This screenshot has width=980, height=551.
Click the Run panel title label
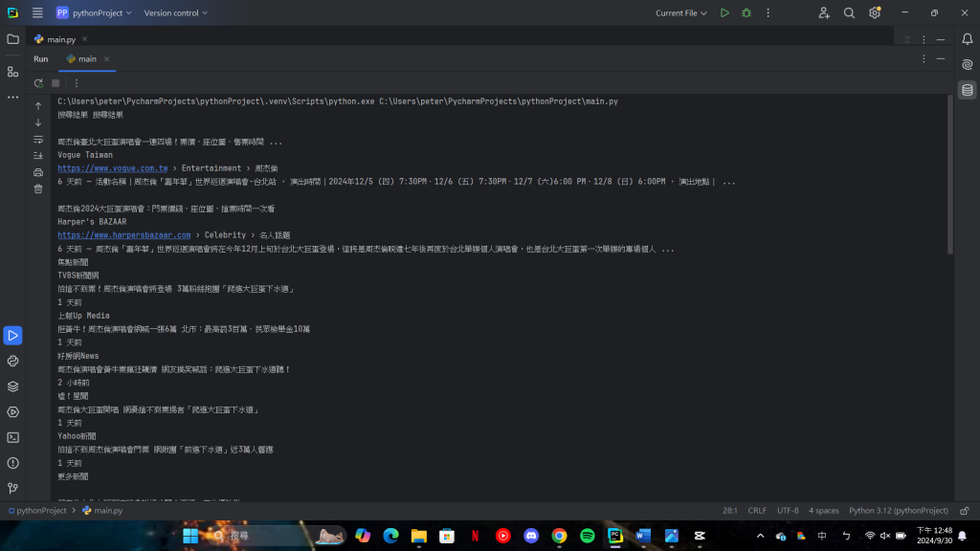pos(40,58)
